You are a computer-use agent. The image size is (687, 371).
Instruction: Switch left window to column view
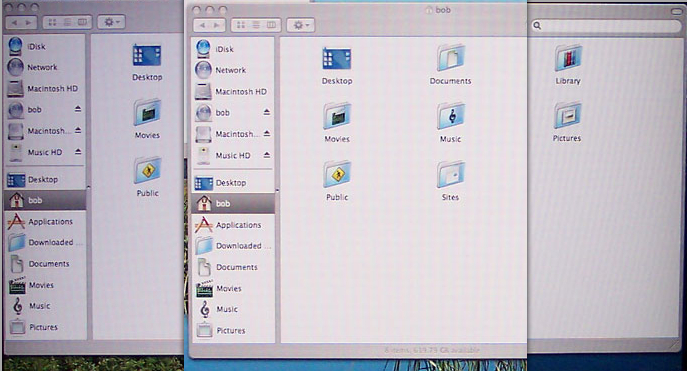tap(82, 22)
